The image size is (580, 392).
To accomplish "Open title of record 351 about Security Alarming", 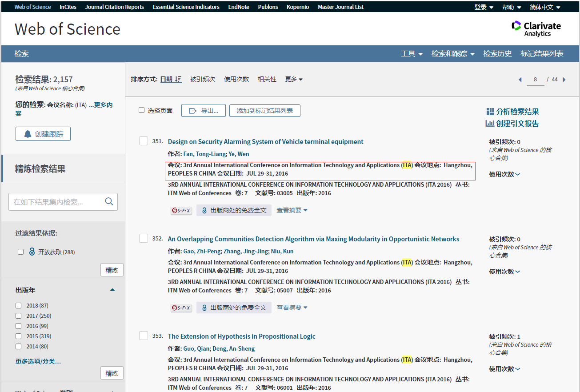I will [265, 142].
